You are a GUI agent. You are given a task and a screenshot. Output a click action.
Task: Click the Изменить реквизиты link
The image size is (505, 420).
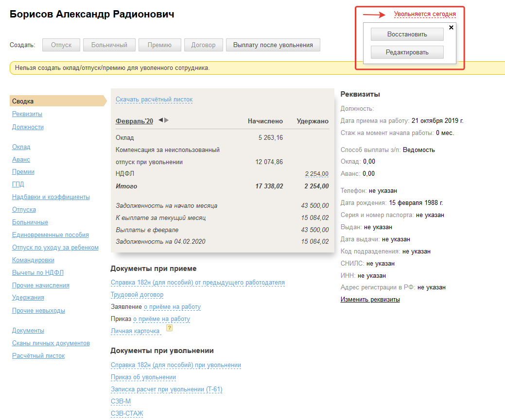[370, 300]
